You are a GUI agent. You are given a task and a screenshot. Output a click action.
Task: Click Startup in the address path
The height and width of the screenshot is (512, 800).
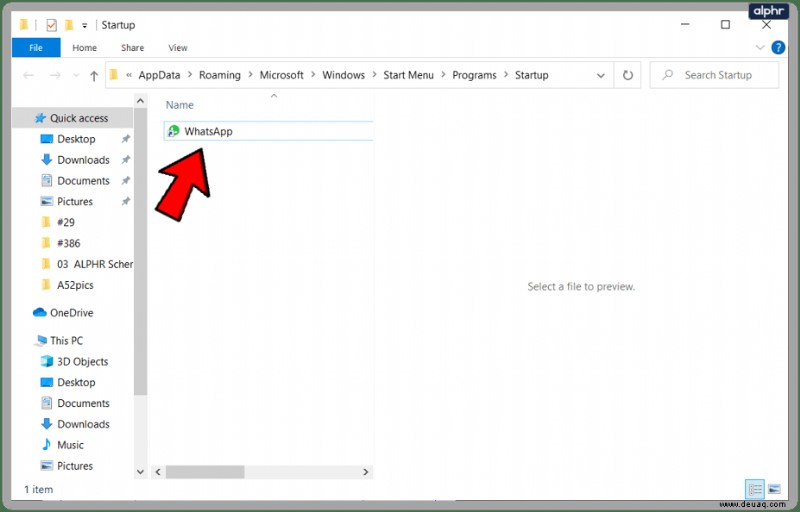click(x=531, y=75)
